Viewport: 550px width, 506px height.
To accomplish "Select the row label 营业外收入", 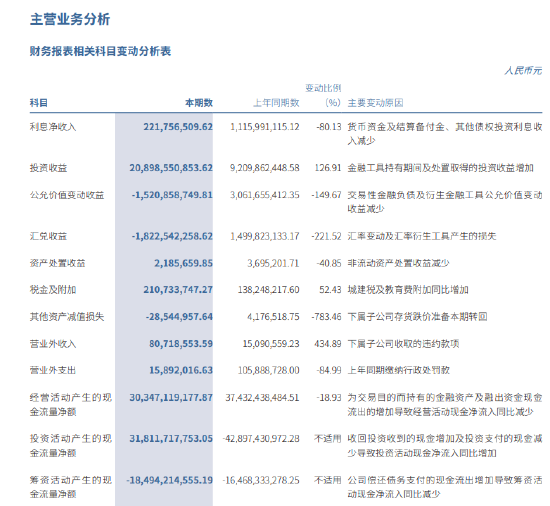I will coord(53,344).
